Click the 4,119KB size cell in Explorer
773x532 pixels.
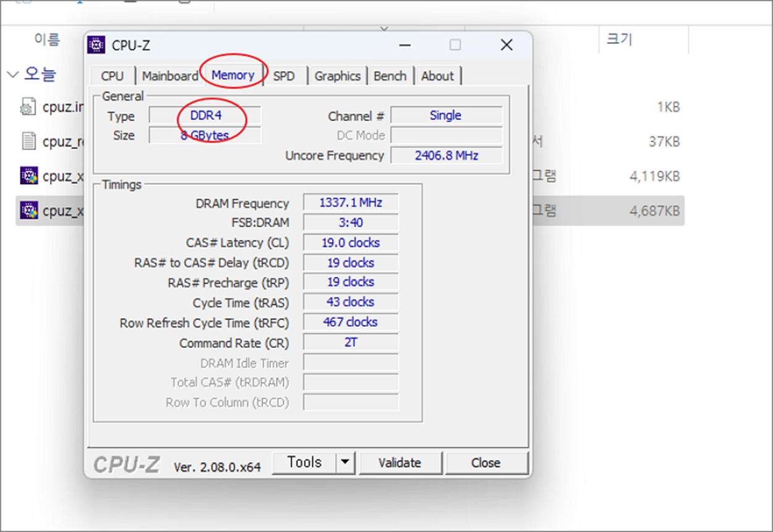[655, 176]
